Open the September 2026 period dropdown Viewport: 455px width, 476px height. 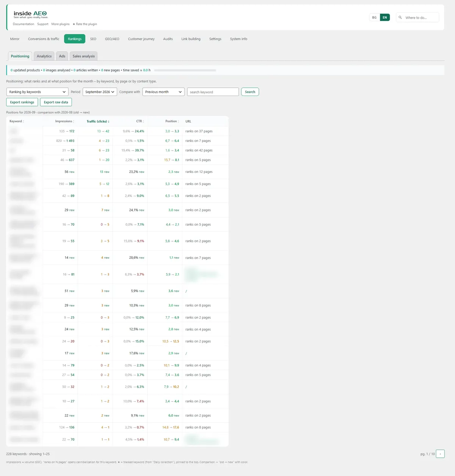tap(100, 92)
